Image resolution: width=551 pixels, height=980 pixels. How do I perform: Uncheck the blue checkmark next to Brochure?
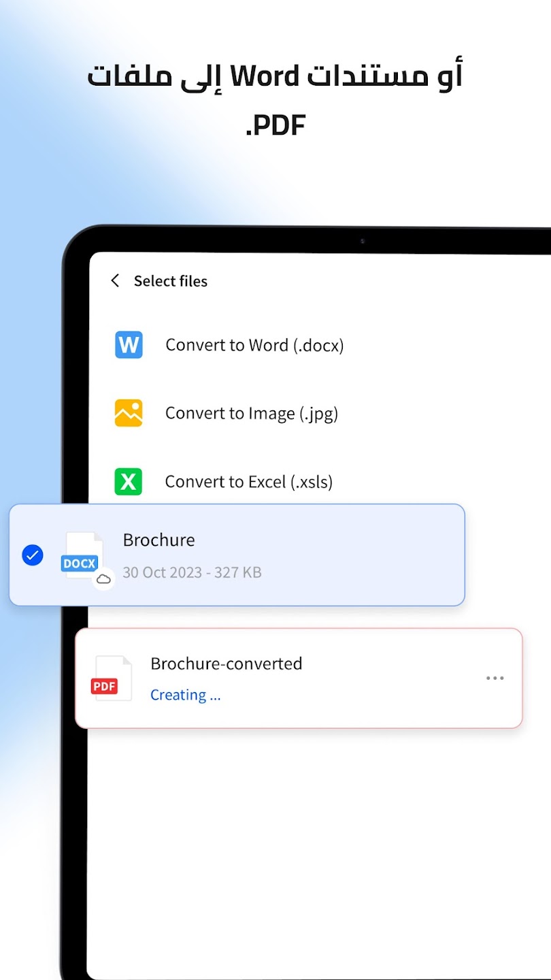click(33, 555)
